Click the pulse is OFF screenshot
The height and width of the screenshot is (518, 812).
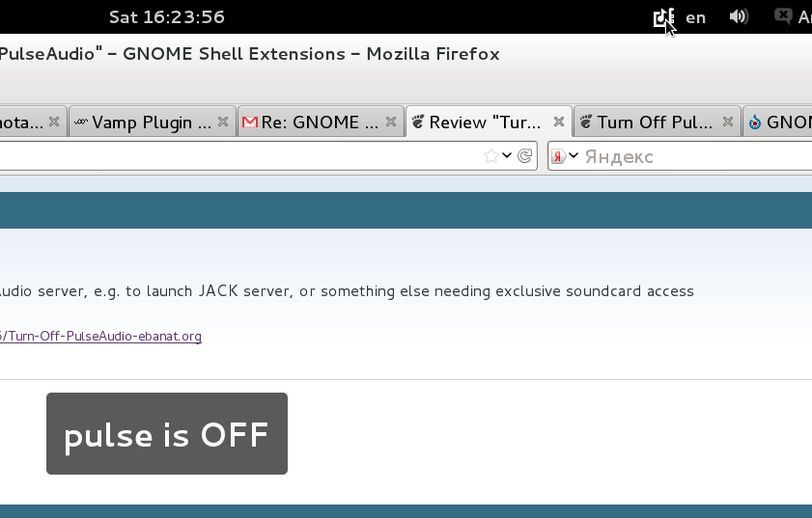[x=167, y=433]
